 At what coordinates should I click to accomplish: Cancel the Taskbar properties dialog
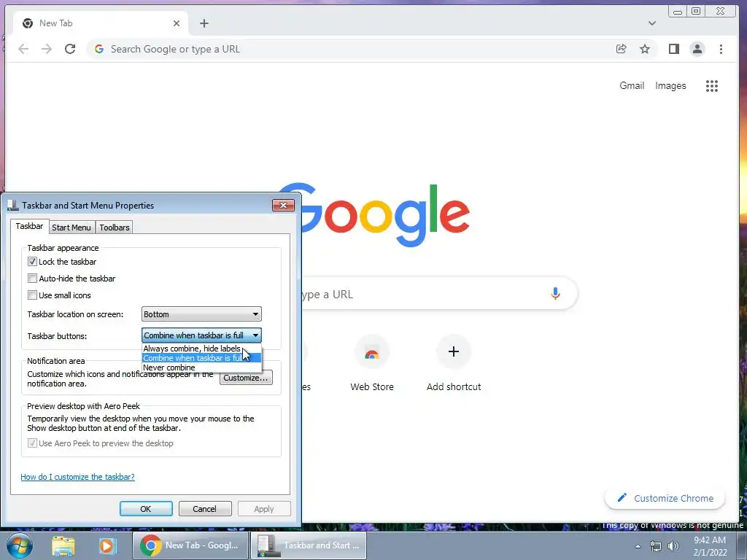pos(205,508)
